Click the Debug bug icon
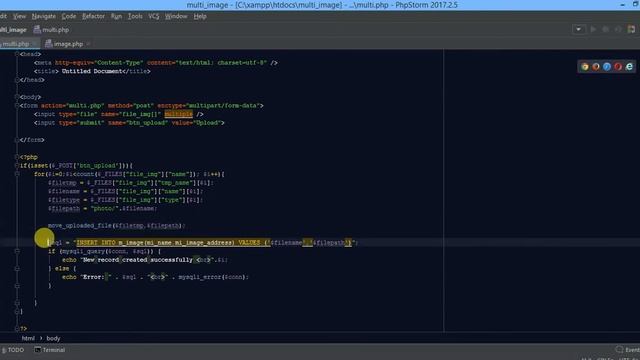This screenshot has width=640, height=360. point(606,29)
